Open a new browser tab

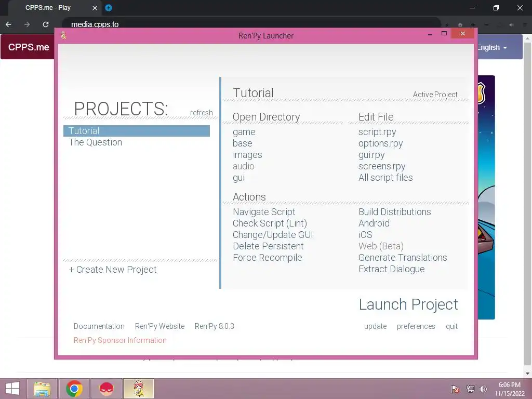[x=109, y=8]
